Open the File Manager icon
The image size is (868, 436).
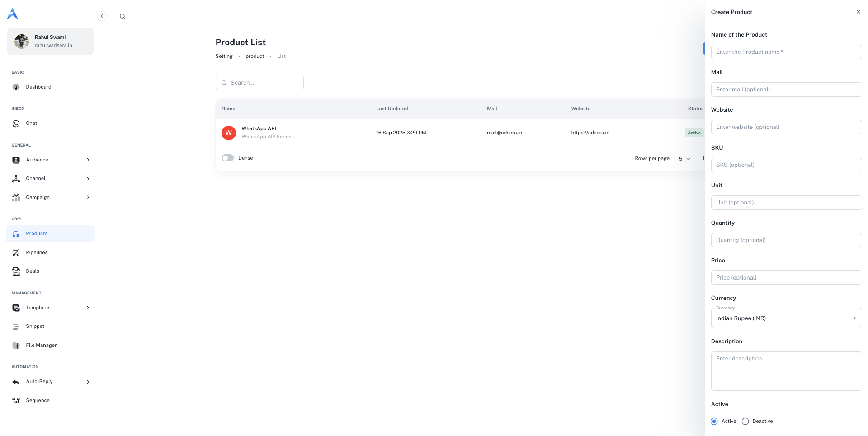tap(16, 346)
